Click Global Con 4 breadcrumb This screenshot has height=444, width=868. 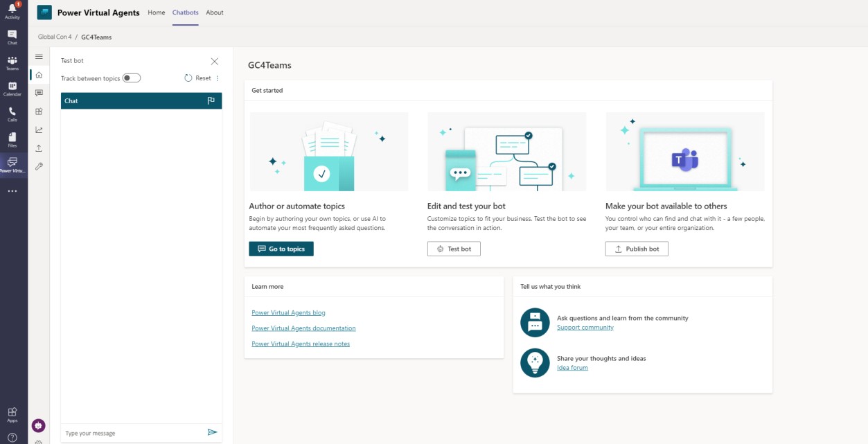click(55, 37)
